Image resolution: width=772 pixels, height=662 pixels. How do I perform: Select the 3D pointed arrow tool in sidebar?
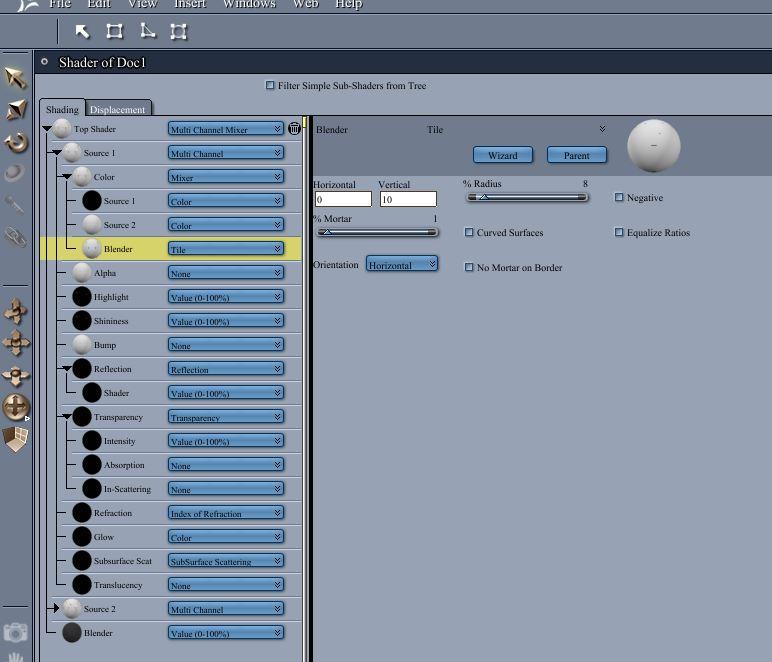click(x=16, y=109)
